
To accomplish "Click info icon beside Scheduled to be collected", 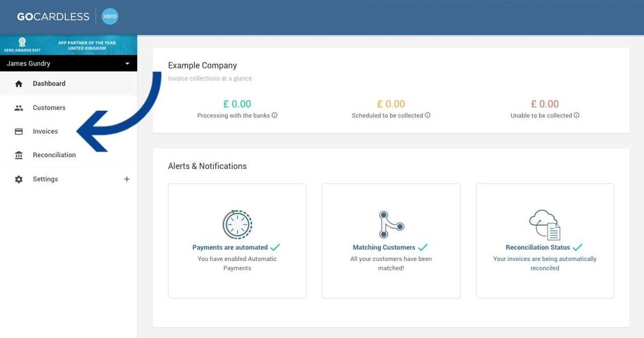I will (428, 115).
